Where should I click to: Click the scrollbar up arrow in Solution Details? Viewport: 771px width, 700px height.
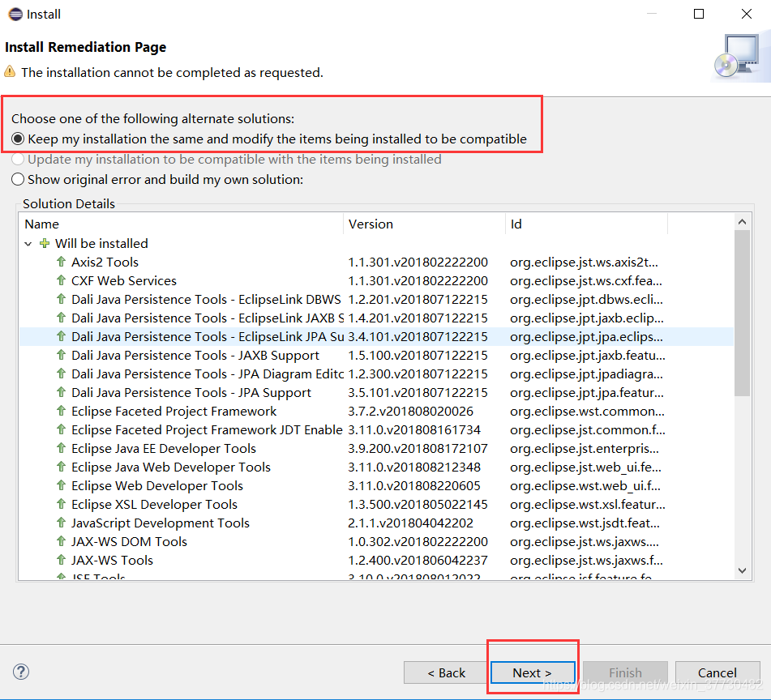tap(743, 222)
